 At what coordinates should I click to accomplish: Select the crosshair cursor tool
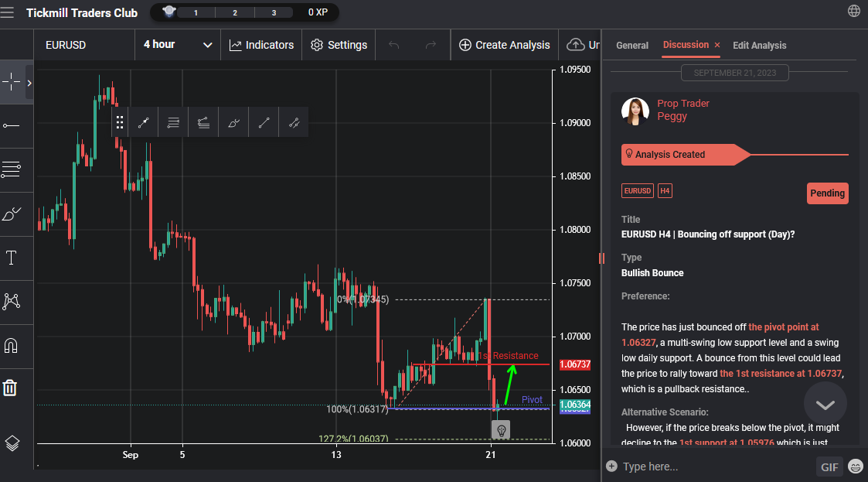(x=11, y=82)
